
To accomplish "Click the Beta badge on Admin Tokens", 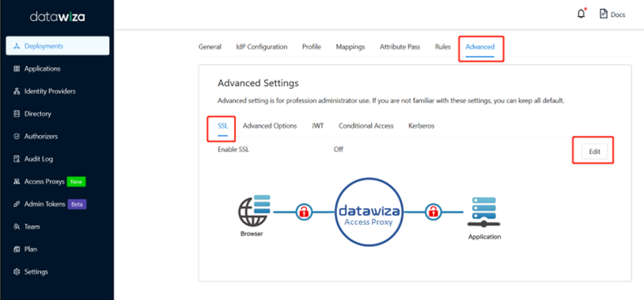I will 77,204.
